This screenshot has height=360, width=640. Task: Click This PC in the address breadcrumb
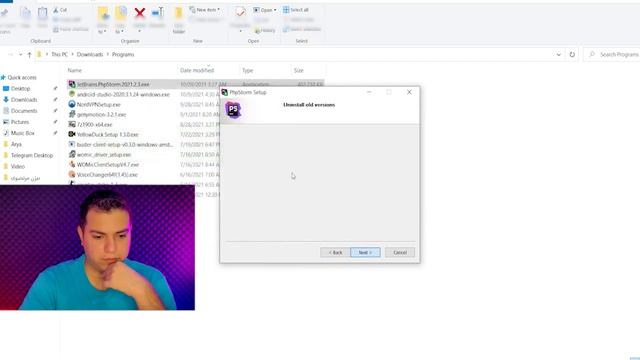point(60,54)
